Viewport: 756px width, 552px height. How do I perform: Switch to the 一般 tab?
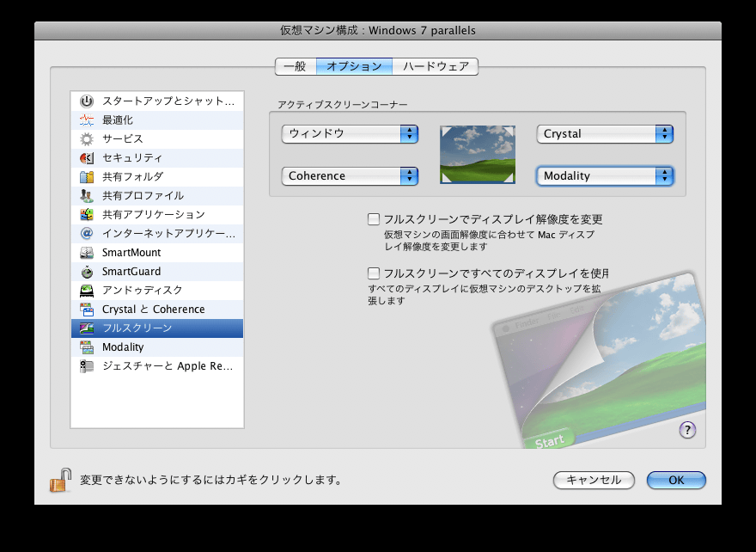tap(295, 66)
